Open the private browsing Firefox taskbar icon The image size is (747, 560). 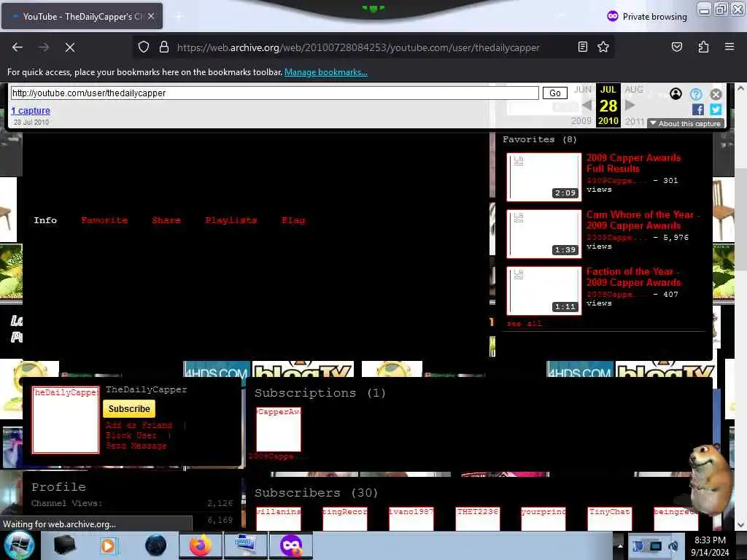(x=291, y=545)
